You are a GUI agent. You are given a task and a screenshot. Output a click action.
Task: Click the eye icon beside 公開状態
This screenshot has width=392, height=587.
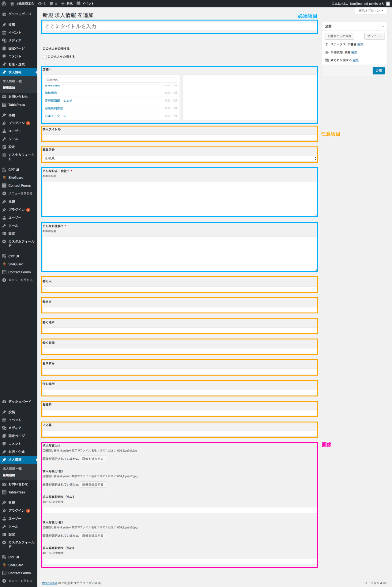tap(327, 52)
